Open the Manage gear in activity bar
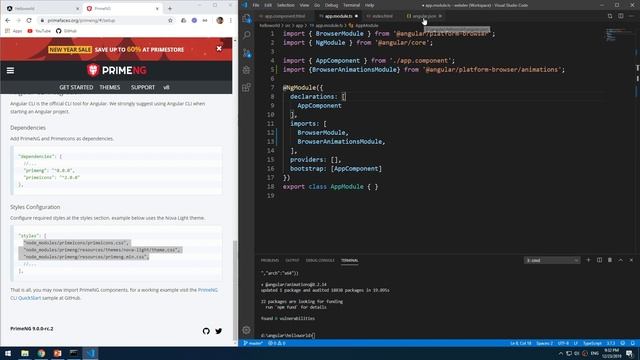Image resolution: width=640 pixels, height=360 pixels. click(x=247, y=330)
